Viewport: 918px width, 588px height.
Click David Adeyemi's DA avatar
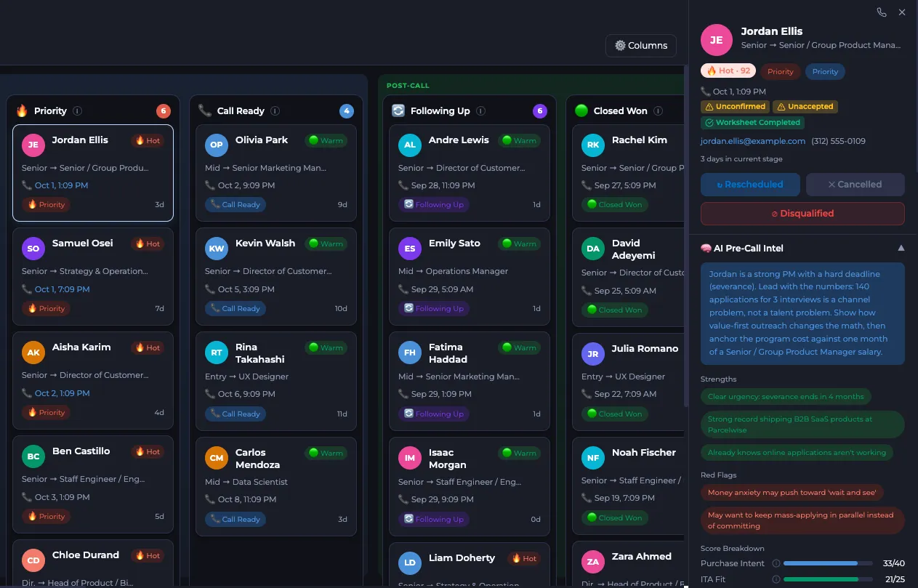593,249
